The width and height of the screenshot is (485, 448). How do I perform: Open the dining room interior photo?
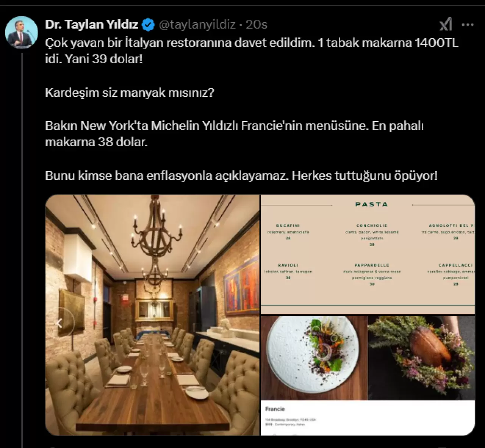click(x=152, y=315)
